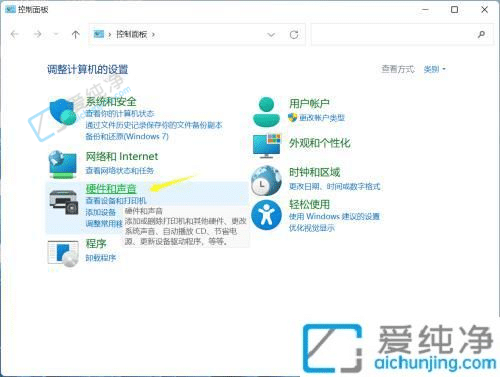This screenshot has height=377, width=500.
Task: Expand the chevron before 控制面板 in address bar
Action: (109, 34)
